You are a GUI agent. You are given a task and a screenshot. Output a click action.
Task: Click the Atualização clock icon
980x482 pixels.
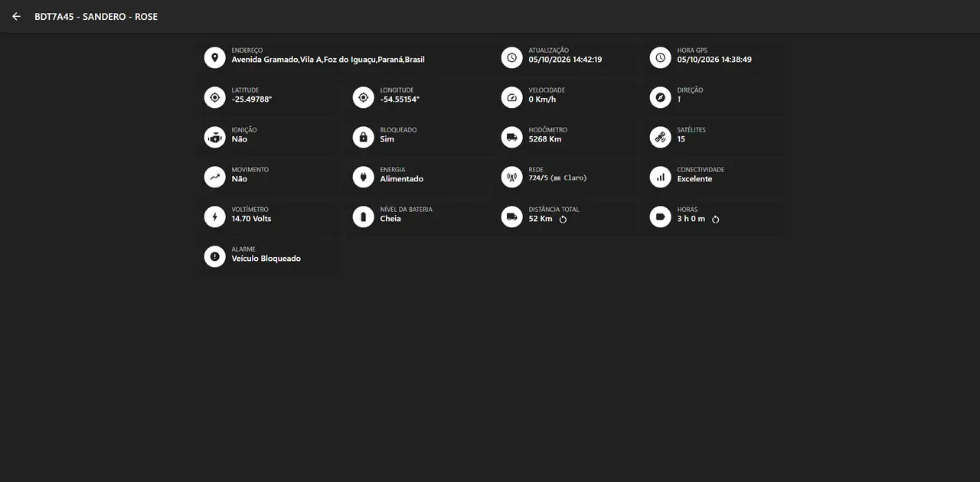[x=511, y=57]
